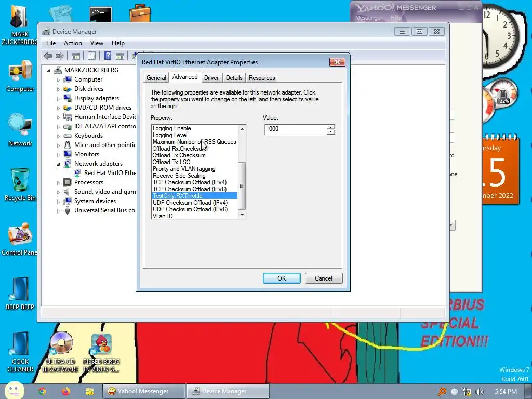This screenshot has width=532, height=399.
Task: Switch to the Details tab
Action: 234,78
